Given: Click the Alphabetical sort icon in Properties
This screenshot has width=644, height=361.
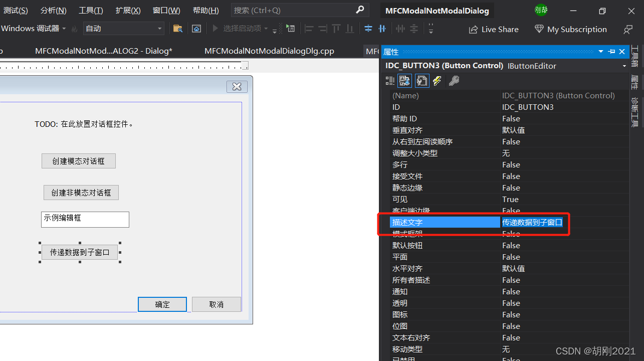Looking at the screenshot, I should (404, 81).
